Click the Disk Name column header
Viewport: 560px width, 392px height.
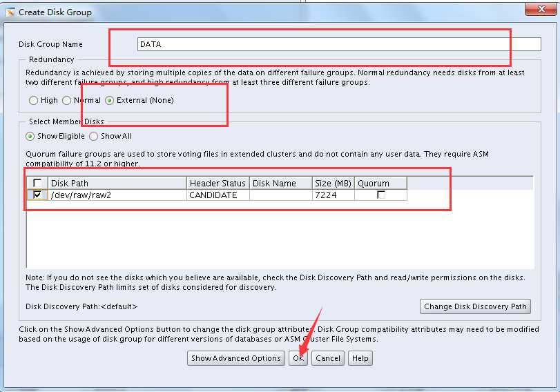(281, 183)
